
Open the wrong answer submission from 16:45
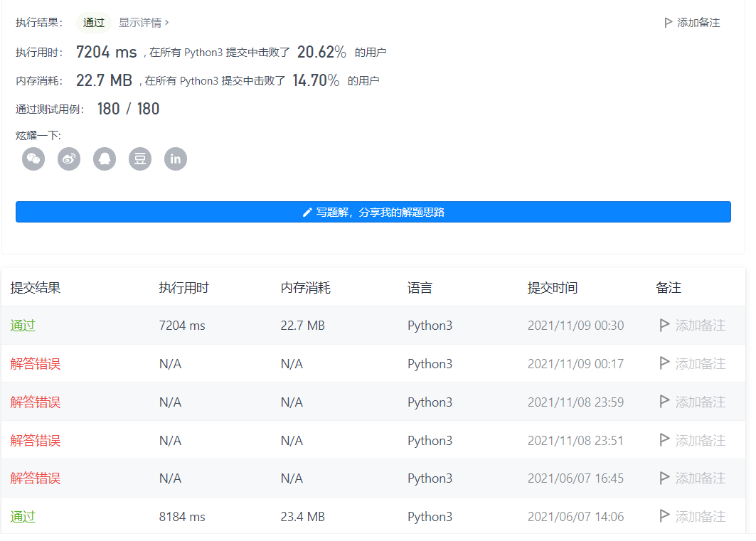(35, 478)
